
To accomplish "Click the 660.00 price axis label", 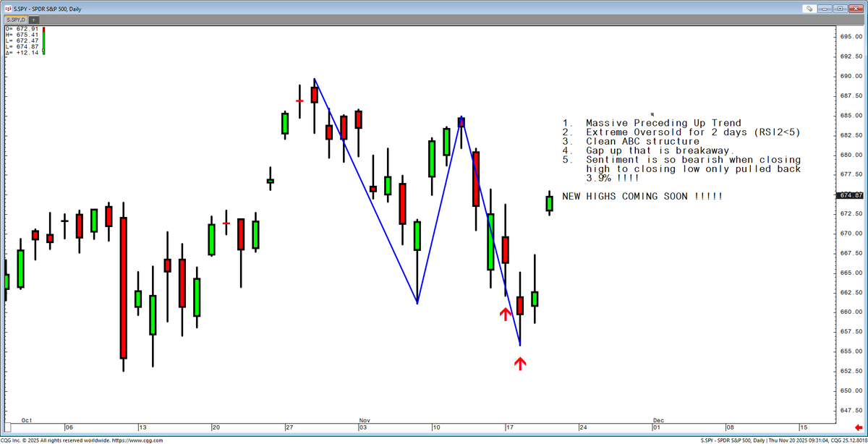I will [x=851, y=312].
